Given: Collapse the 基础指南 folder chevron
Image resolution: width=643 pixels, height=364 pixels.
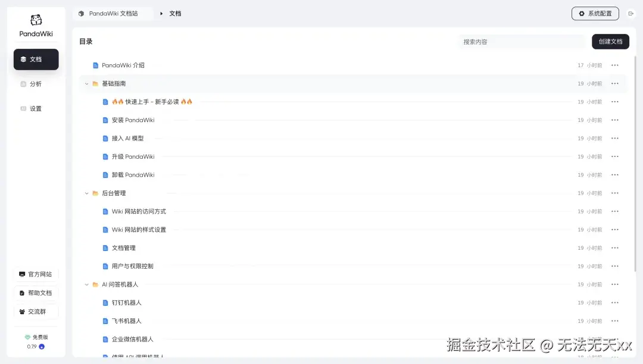Looking at the screenshot, I should 86,83.
